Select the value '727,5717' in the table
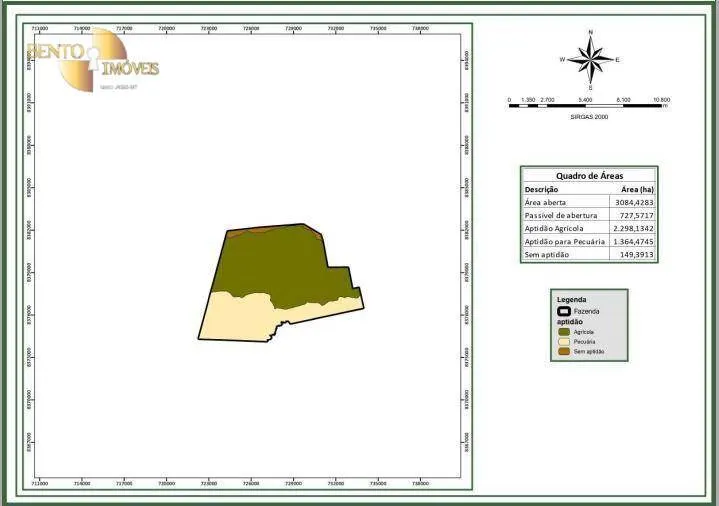The image size is (719, 506). [x=636, y=215]
